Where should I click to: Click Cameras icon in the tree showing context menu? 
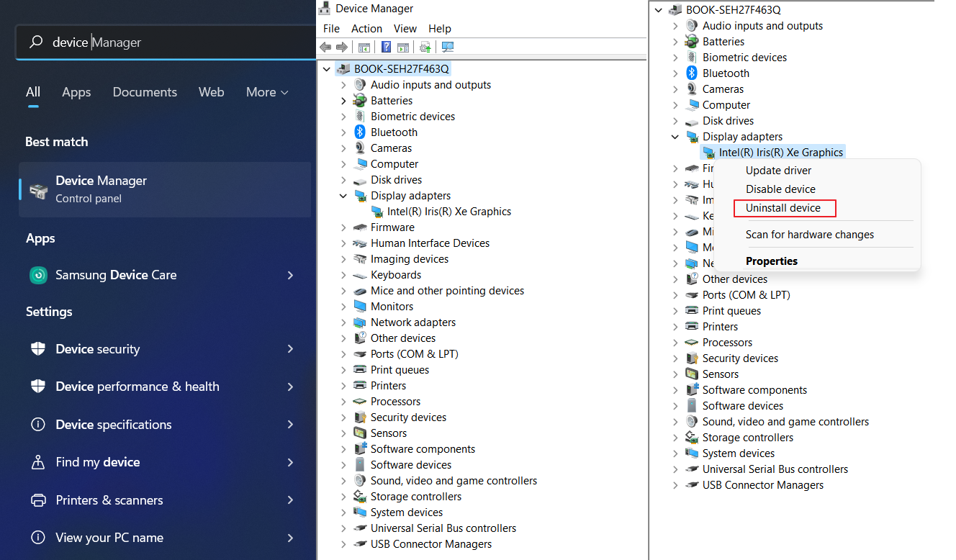coord(692,89)
